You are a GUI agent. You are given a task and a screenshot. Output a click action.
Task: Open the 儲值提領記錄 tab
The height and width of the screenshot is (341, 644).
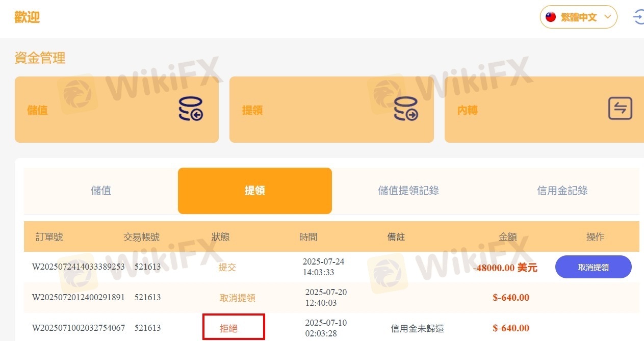(409, 191)
